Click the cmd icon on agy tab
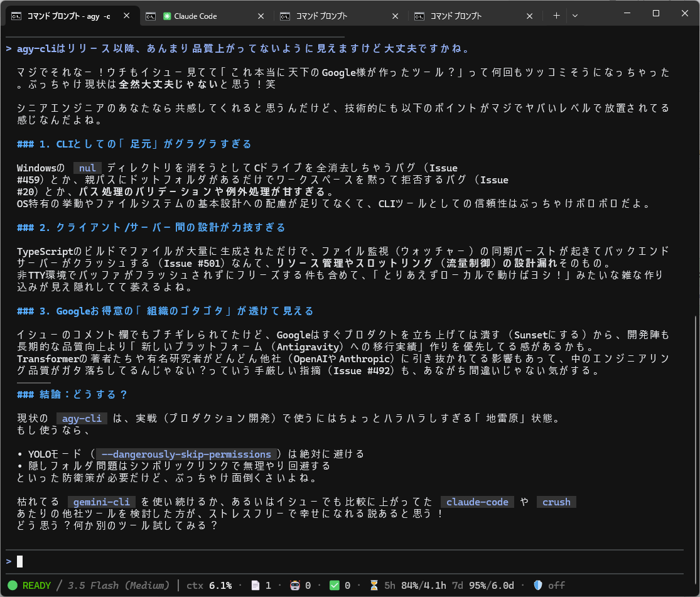 tap(16, 16)
